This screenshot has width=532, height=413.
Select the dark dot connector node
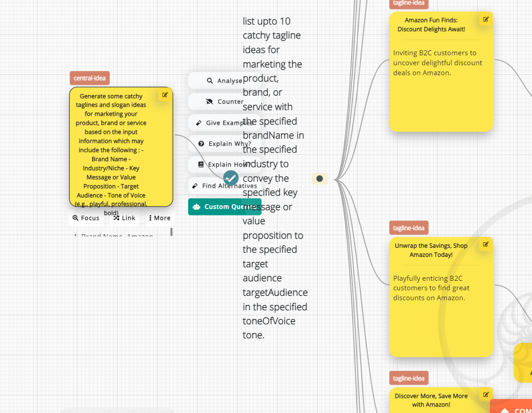[x=319, y=178]
